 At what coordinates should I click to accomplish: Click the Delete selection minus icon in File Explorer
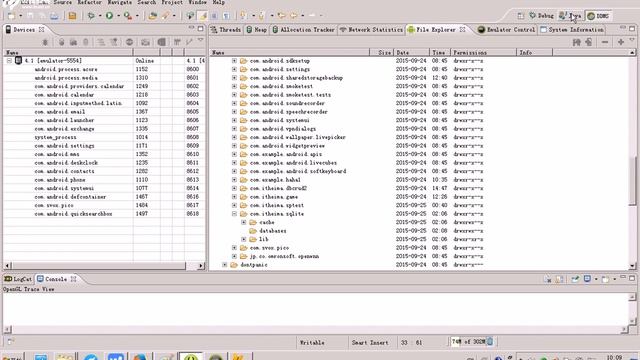click(605, 42)
